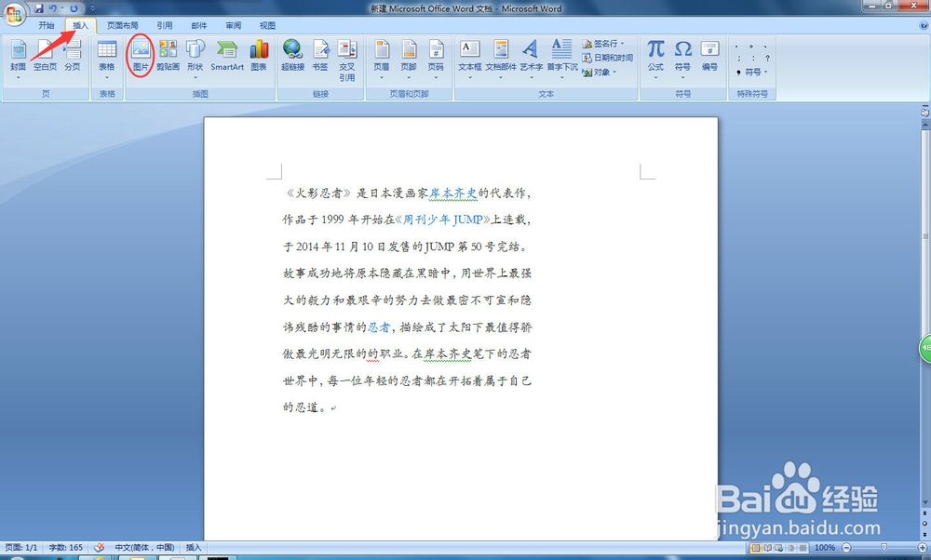Open zoom dialog from 100% label
Viewport: 931px width, 560px height.
pyautogui.click(x=825, y=548)
